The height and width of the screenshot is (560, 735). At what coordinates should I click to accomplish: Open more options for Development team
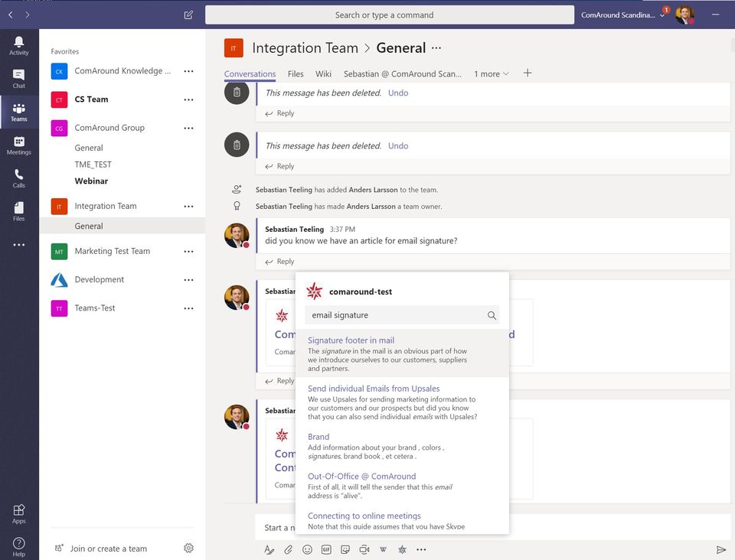click(188, 279)
